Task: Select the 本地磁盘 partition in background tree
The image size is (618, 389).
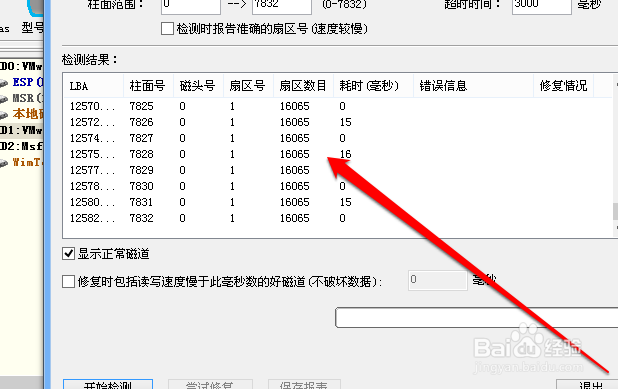Action: (28, 114)
